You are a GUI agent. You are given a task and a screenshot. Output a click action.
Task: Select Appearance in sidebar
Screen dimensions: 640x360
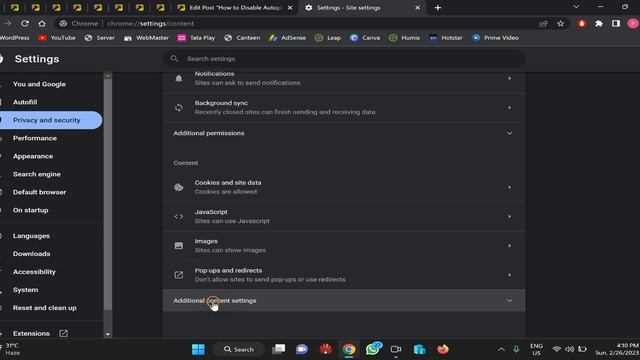coord(33,156)
